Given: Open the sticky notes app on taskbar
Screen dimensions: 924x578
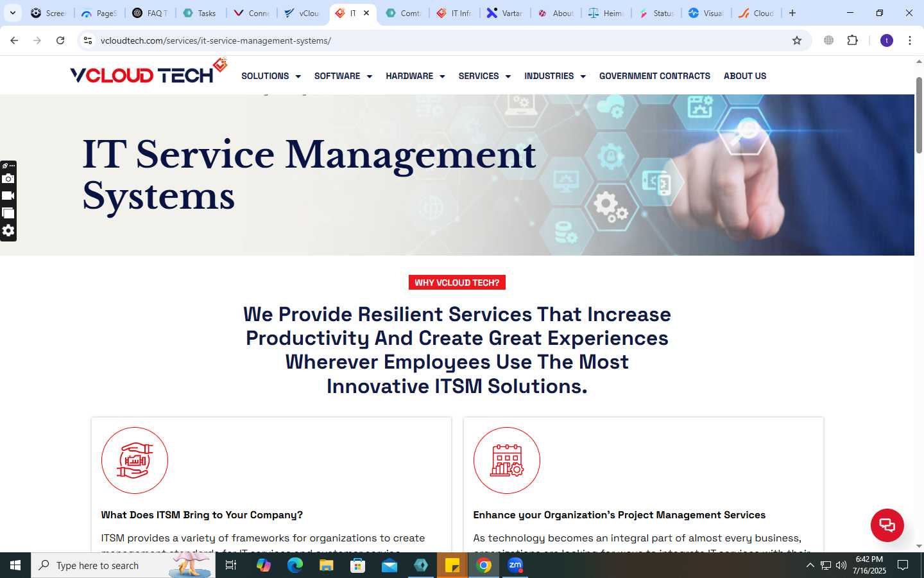Looking at the screenshot, I should pyautogui.click(x=452, y=565).
